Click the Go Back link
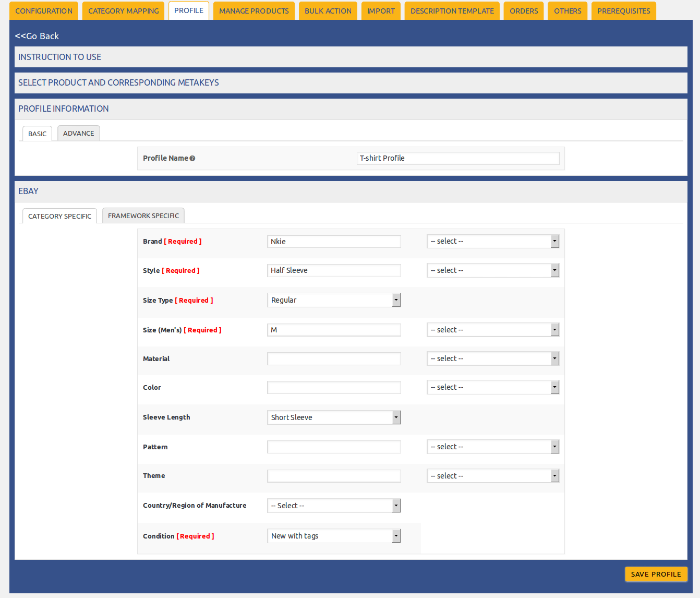Viewport: 700px width, 598px height. (37, 36)
